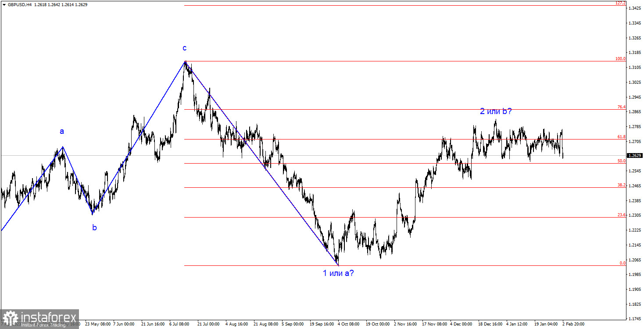This screenshot has width=644, height=329.
Task: Click the '18 Dec 16:00' date label
Action: coord(491,324)
